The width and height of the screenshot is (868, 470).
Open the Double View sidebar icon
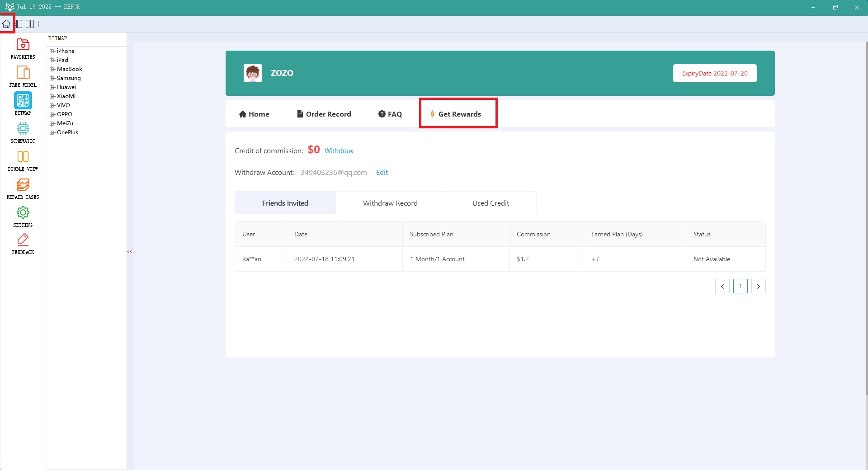[23, 156]
